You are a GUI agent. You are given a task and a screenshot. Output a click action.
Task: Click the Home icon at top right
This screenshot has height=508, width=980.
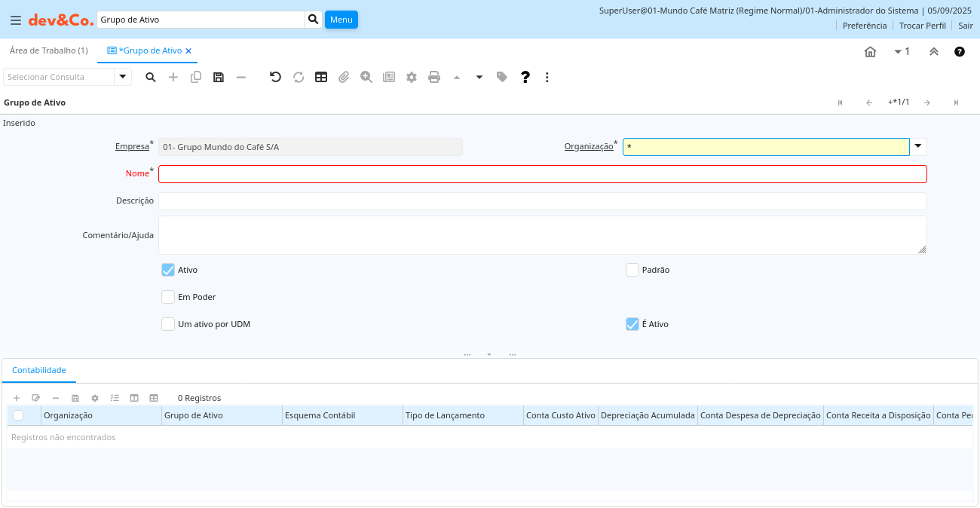click(x=870, y=52)
